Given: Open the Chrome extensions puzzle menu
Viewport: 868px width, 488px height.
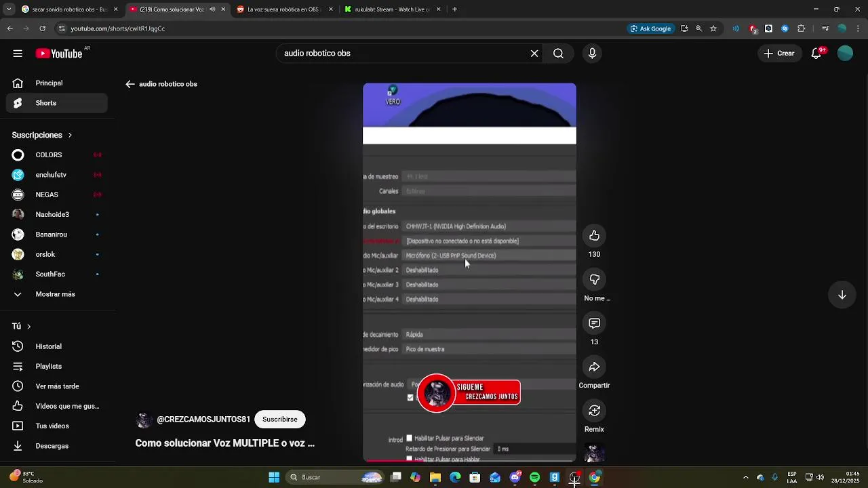Looking at the screenshot, I should click(802, 28).
